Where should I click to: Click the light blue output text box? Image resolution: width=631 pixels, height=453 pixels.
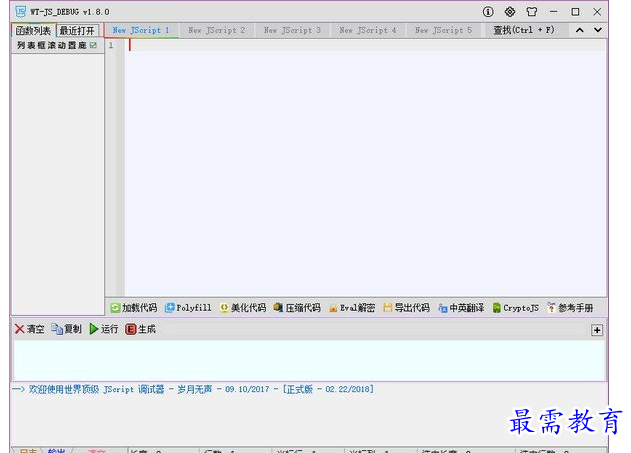[309, 360]
